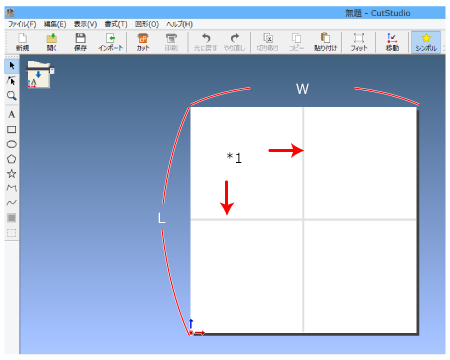Click the カット toolbar button
Screen dimensions: 450x360
(x=143, y=42)
